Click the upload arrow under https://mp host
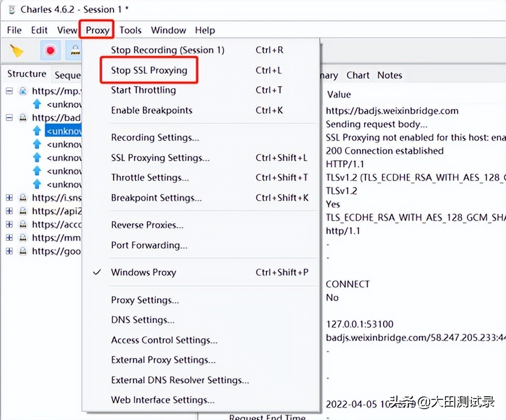Image resolution: width=506 pixels, height=420 pixels. coord(37,104)
